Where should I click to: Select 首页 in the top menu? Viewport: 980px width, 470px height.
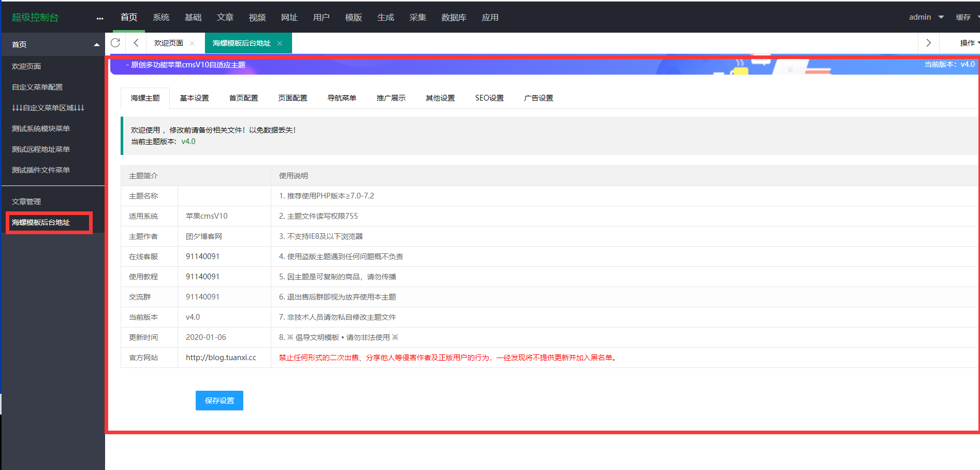(x=129, y=17)
